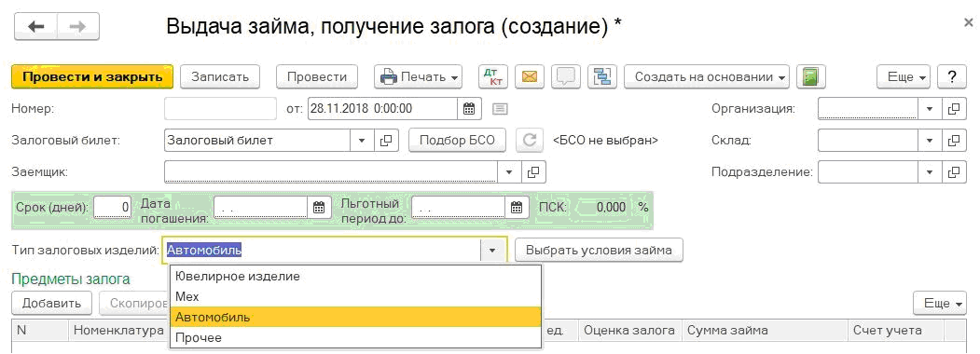Open Заемщик record via square icon
The width and height of the screenshot is (980, 354).
tap(533, 171)
